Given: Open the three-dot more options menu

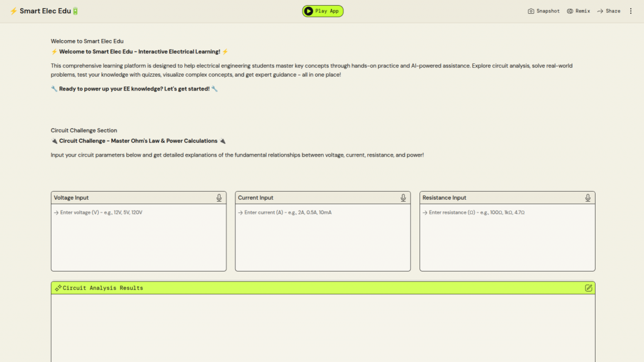Looking at the screenshot, I should click(x=631, y=11).
